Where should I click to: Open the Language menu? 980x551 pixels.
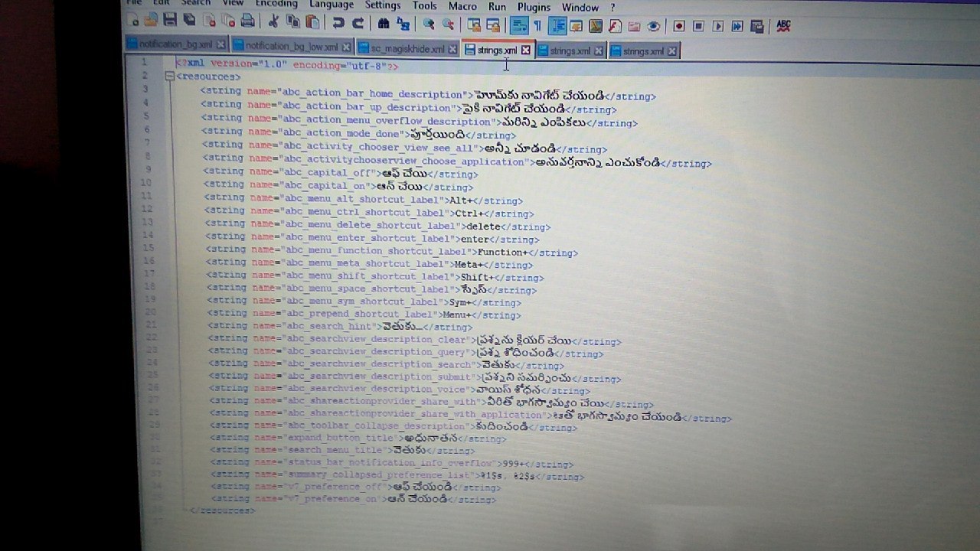click(332, 4)
